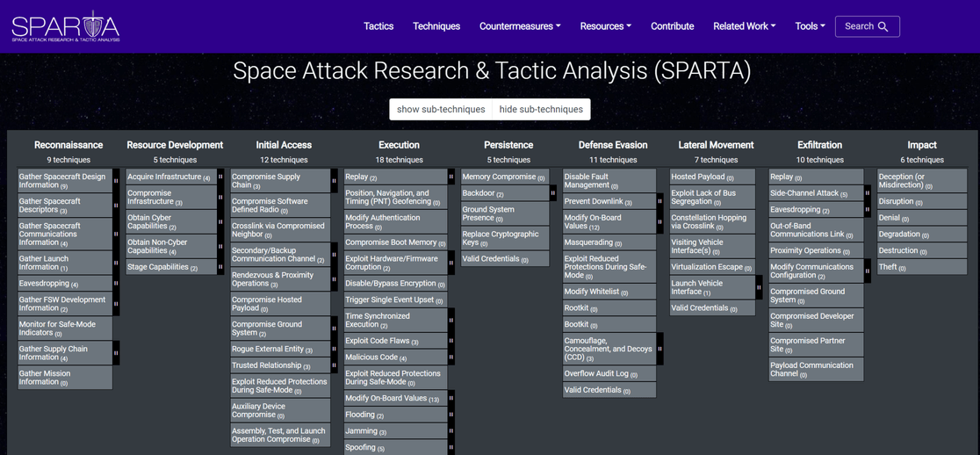Select Compromise Boot Memory technique
This screenshot has height=455, width=980.
coord(396,242)
